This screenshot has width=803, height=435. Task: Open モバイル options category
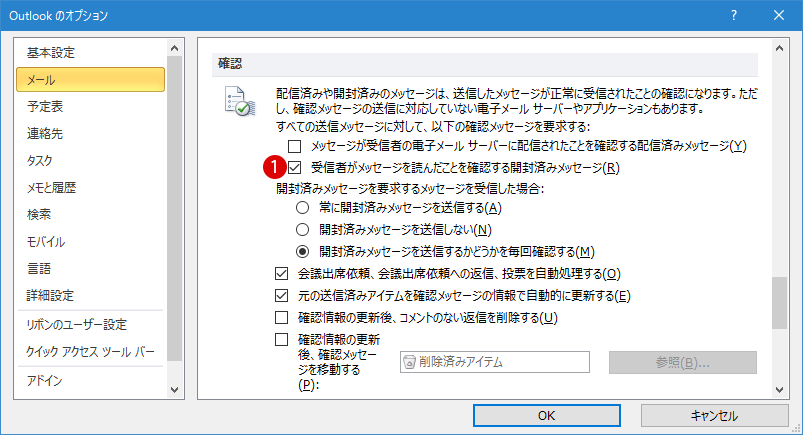coord(91,241)
